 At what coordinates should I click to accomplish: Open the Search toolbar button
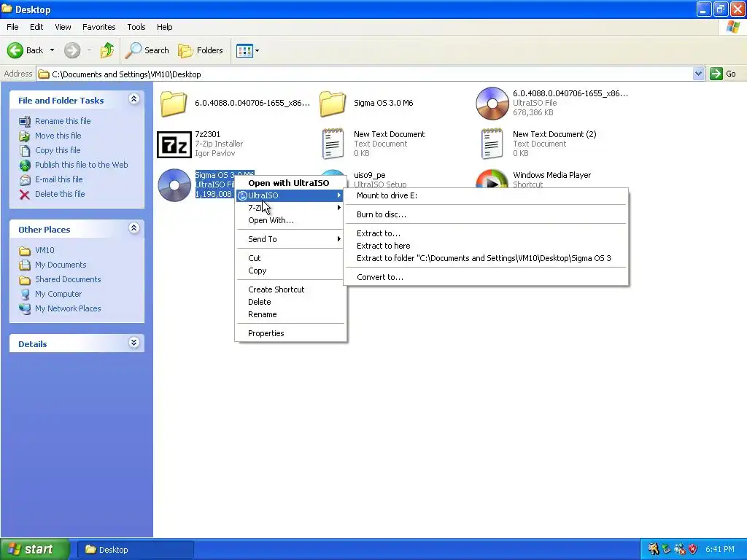pos(147,50)
